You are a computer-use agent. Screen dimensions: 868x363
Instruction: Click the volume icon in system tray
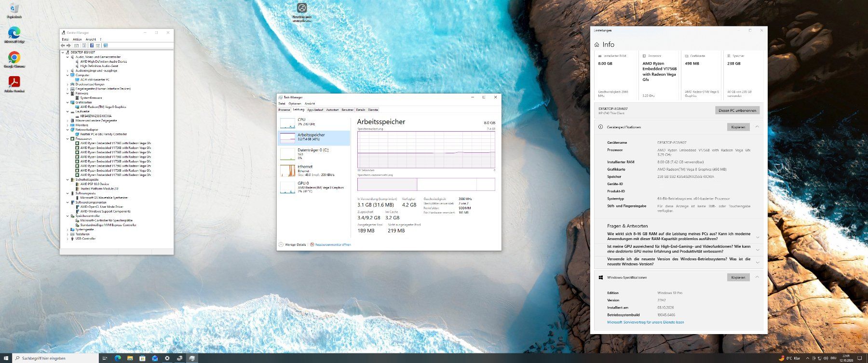coord(826,358)
